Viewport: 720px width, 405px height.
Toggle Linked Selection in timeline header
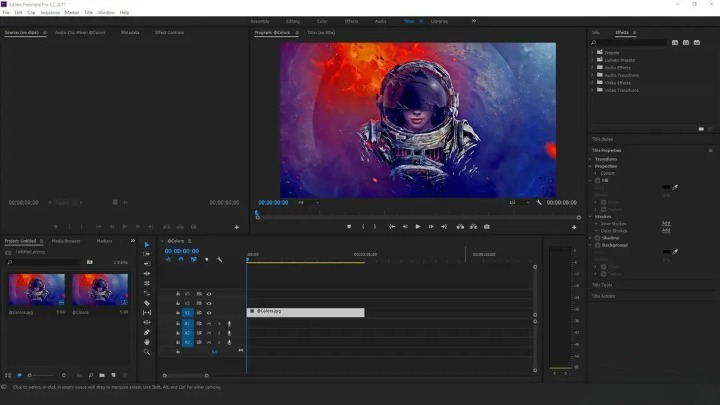tap(194, 260)
